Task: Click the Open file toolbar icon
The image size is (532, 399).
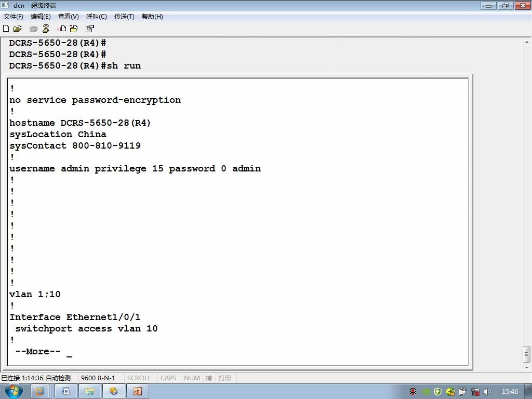Action: [18, 29]
